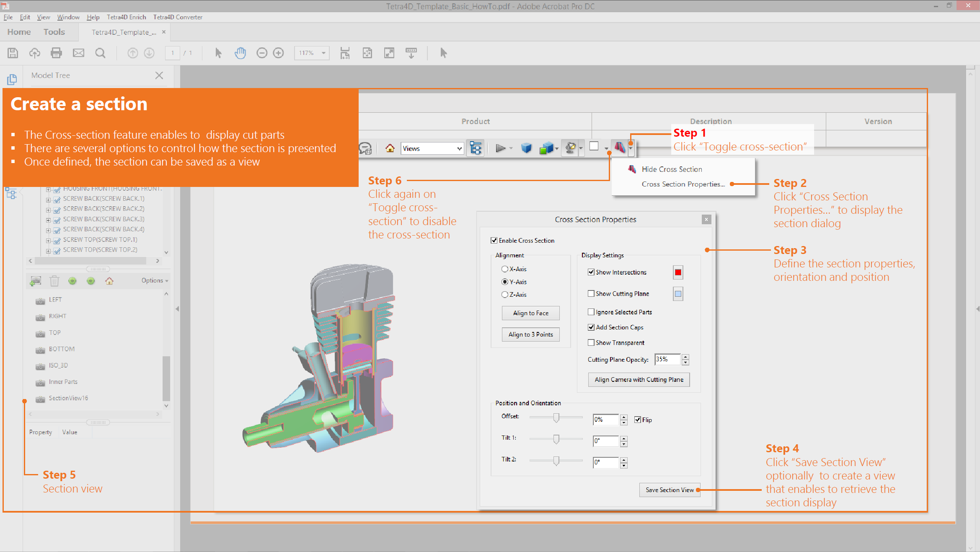980x552 pixels.
Task: Select the Z-Axis alignment radio button
Action: (x=505, y=295)
